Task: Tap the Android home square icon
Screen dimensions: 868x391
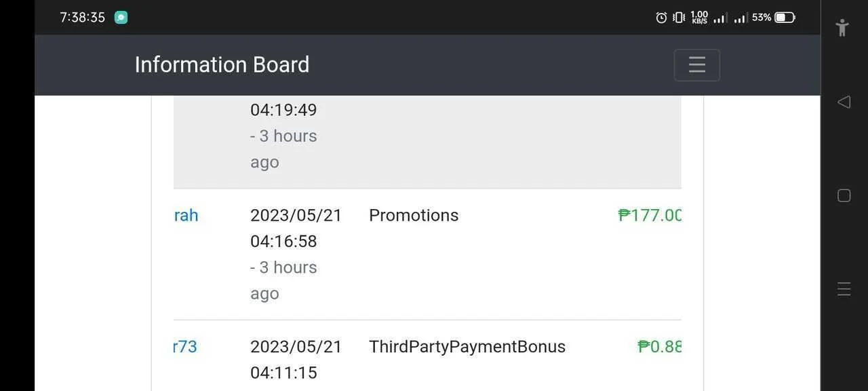Action: [x=844, y=195]
